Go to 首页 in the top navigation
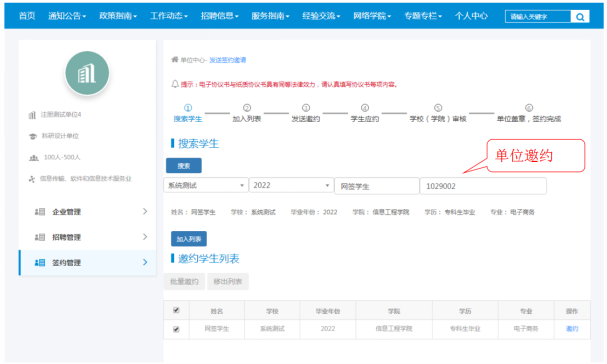Screen dimensions: 607x364 [27, 16]
